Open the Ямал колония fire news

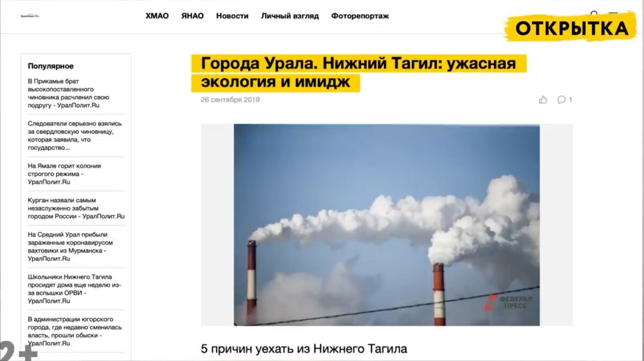(x=64, y=174)
